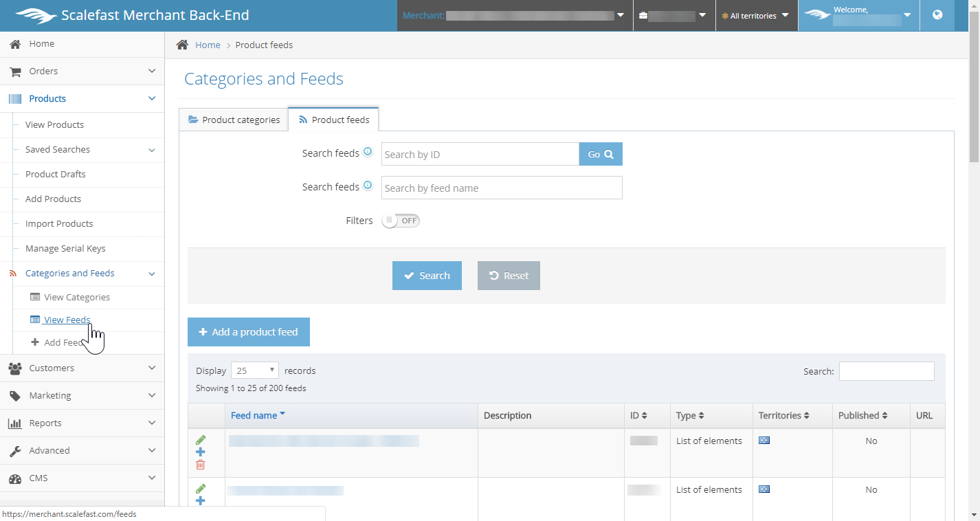Image resolution: width=980 pixels, height=521 pixels.
Task: Switch to the Product categories tab
Action: pyautogui.click(x=234, y=120)
